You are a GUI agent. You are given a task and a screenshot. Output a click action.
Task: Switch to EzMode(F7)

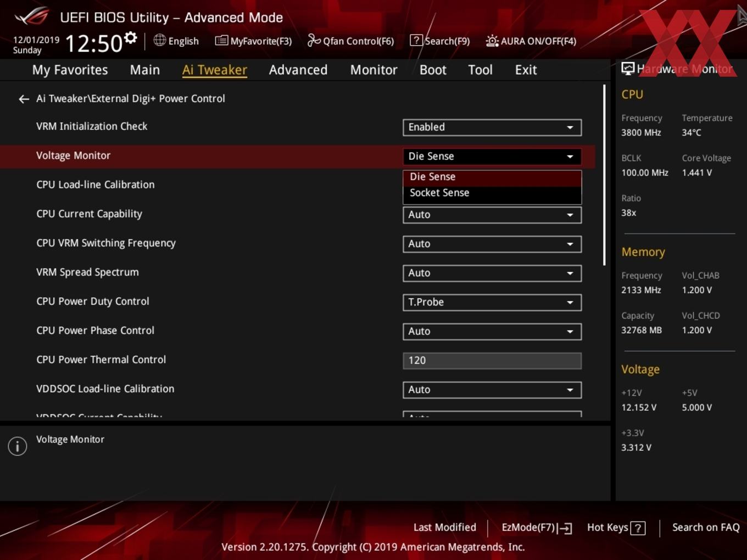(x=537, y=528)
